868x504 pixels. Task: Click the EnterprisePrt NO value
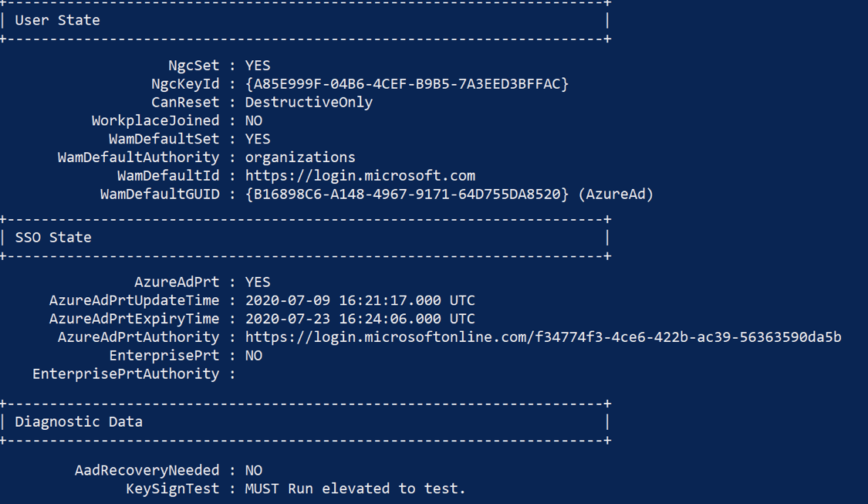tap(254, 356)
